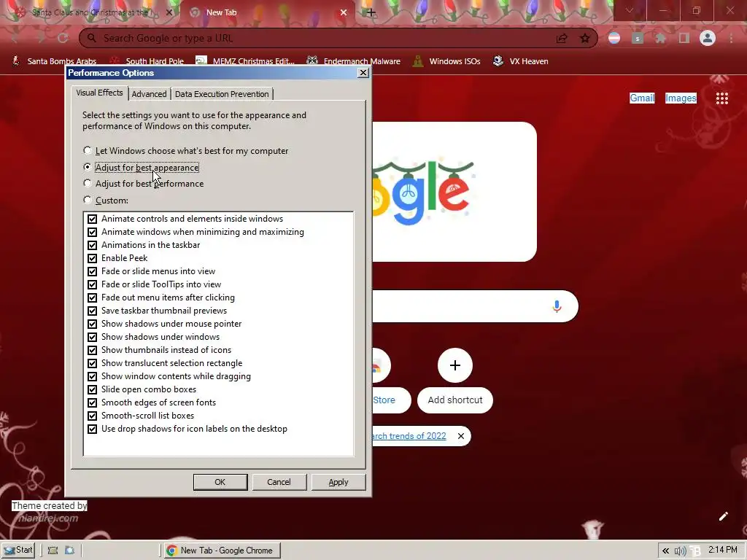This screenshot has height=560, width=747.
Task: Click the taskbar clock 2:14 PM
Action: pyautogui.click(x=722, y=550)
